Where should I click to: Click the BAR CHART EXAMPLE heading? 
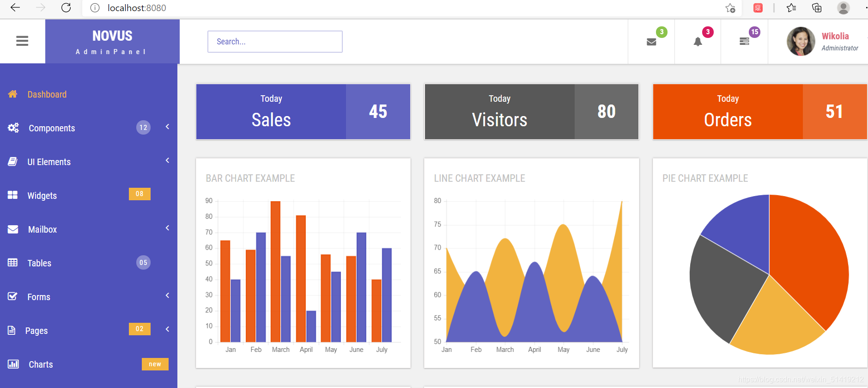[x=250, y=178]
